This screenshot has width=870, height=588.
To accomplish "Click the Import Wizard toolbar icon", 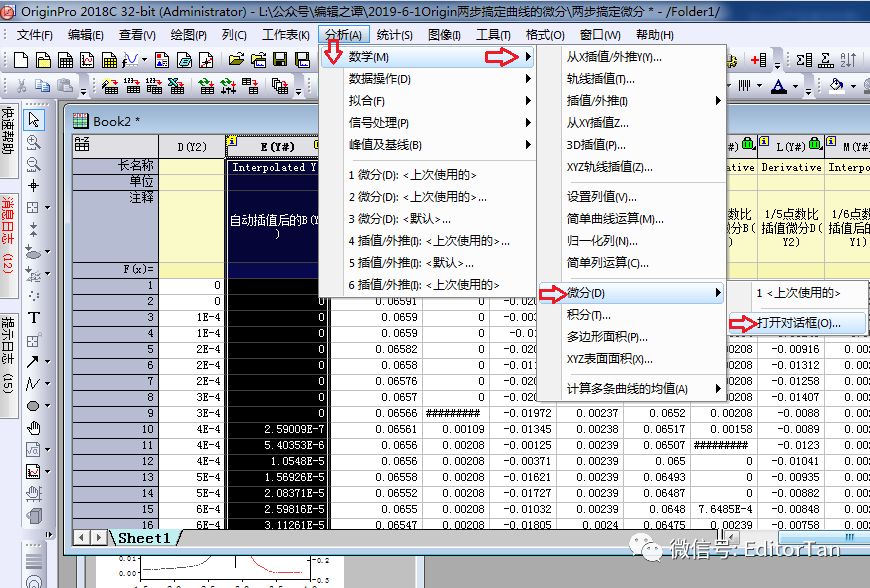I will pos(110,86).
